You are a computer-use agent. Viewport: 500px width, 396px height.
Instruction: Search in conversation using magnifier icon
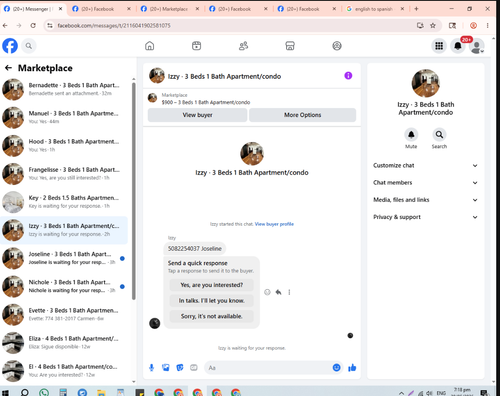tap(439, 135)
